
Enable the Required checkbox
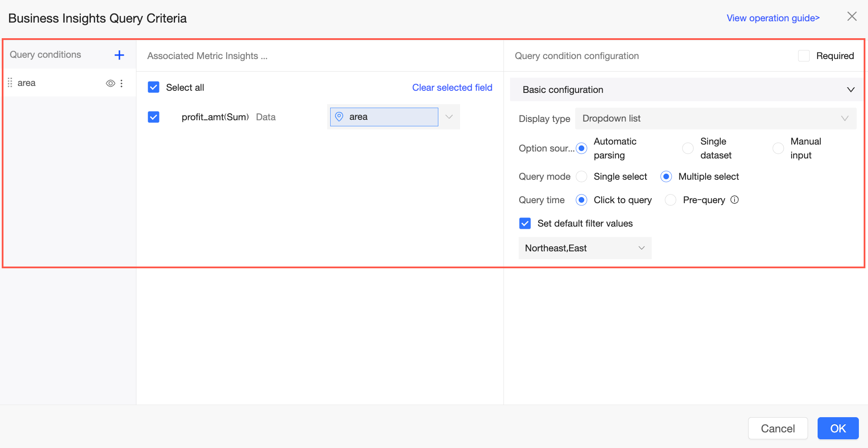(x=804, y=56)
